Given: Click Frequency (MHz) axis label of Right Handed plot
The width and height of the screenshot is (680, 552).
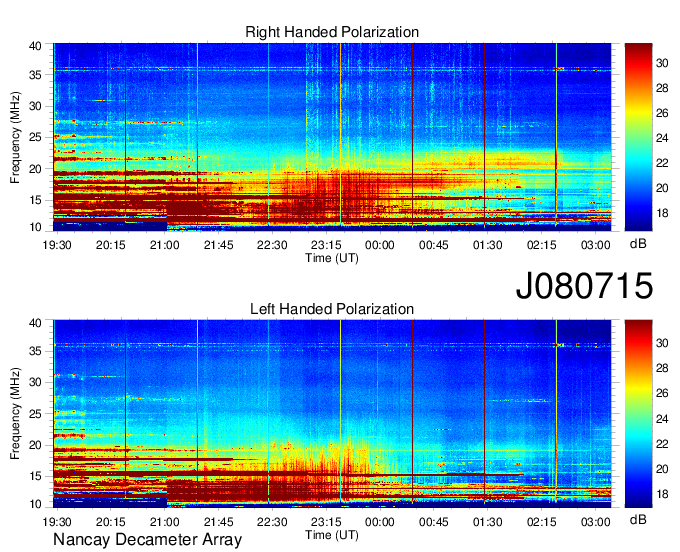Looking at the screenshot, I should (x=15, y=137).
